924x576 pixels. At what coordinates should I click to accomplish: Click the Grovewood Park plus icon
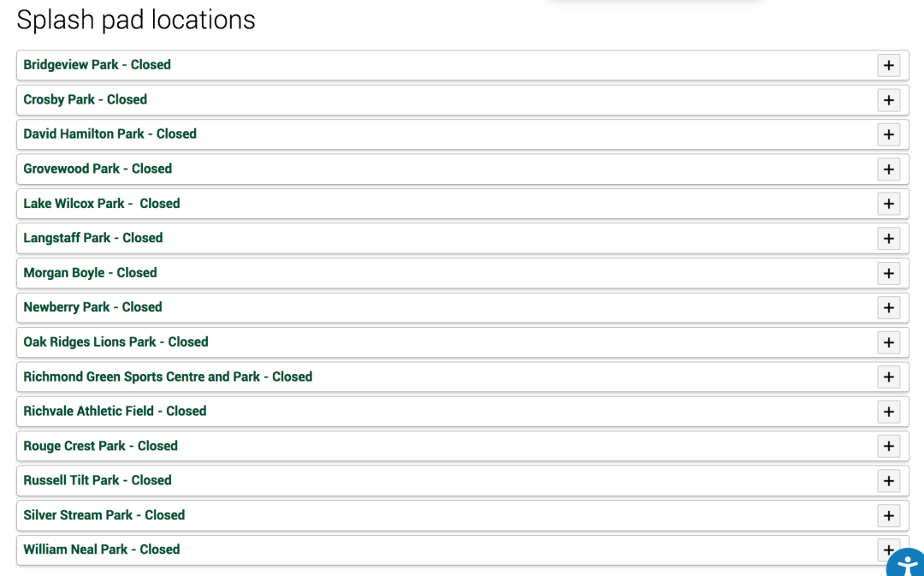click(889, 169)
